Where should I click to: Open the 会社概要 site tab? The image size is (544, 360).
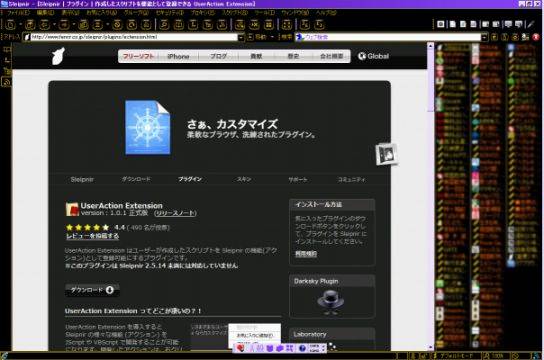pos(331,56)
